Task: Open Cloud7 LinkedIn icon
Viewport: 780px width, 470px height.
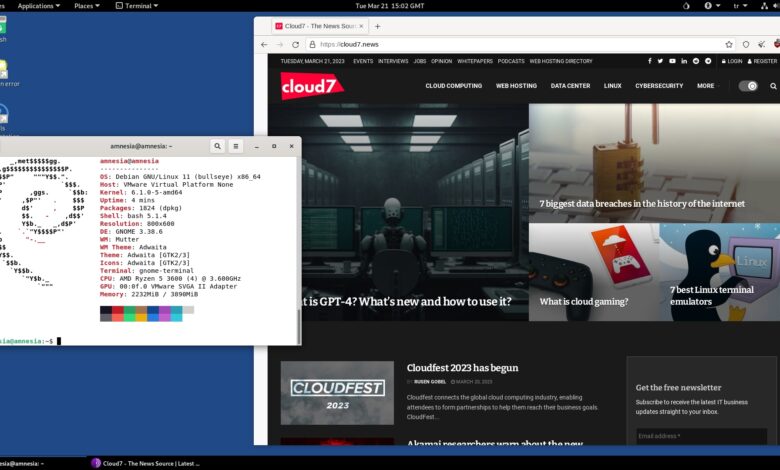Action: coord(684,61)
